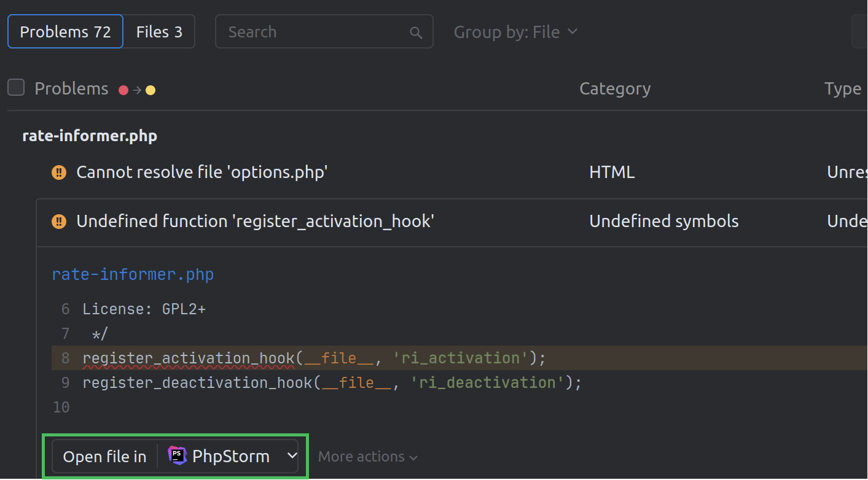Viewport: 868px width, 480px height.
Task: Switch to the 'Files 3' tab
Action: [x=159, y=31]
